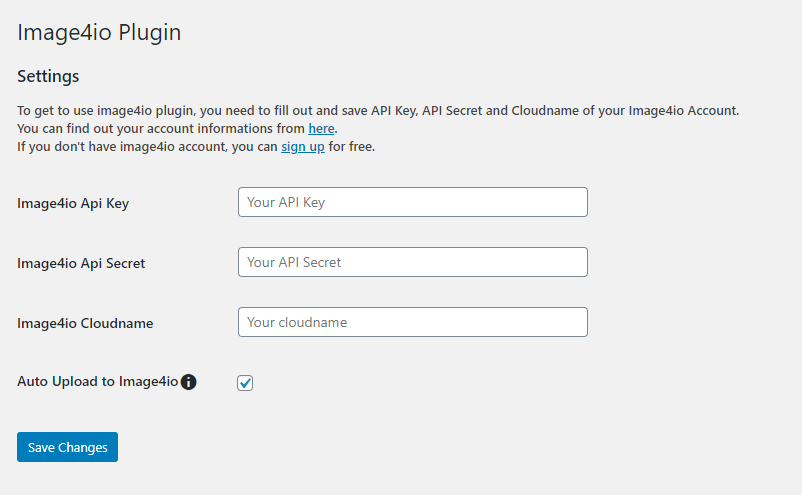Click the "Image4io Plugin" page heading
Image resolution: width=802 pixels, height=495 pixels.
pyautogui.click(x=99, y=32)
